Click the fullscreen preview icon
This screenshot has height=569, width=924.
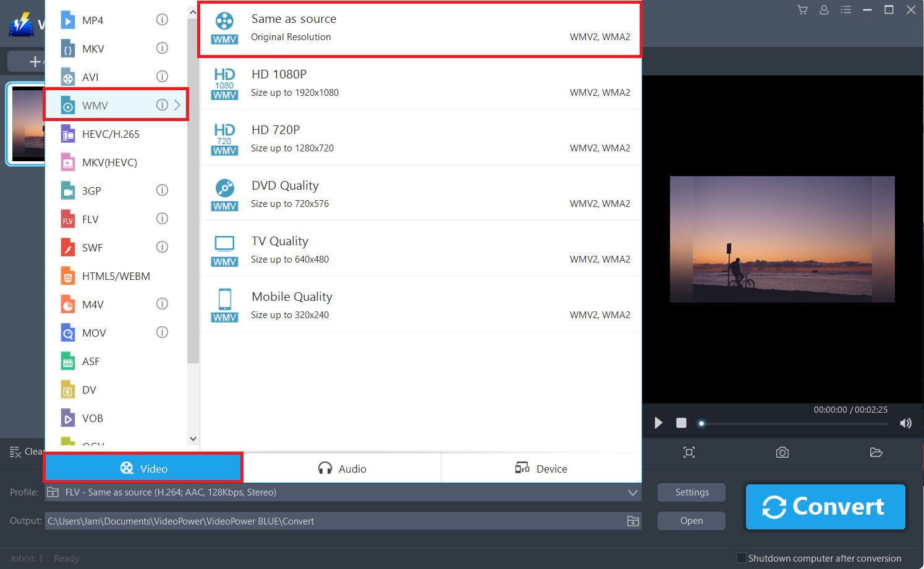pyautogui.click(x=689, y=452)
